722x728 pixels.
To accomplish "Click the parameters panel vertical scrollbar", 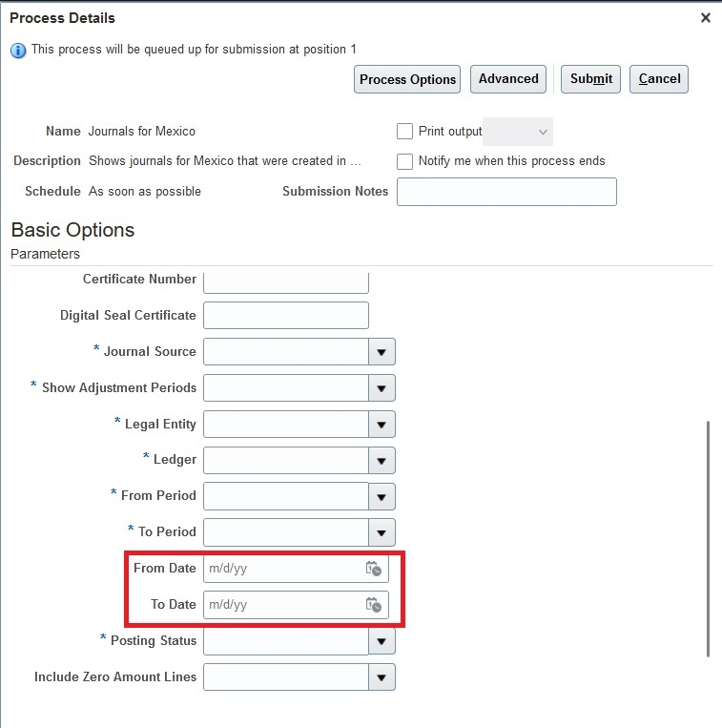I will (x=708, y=538).
